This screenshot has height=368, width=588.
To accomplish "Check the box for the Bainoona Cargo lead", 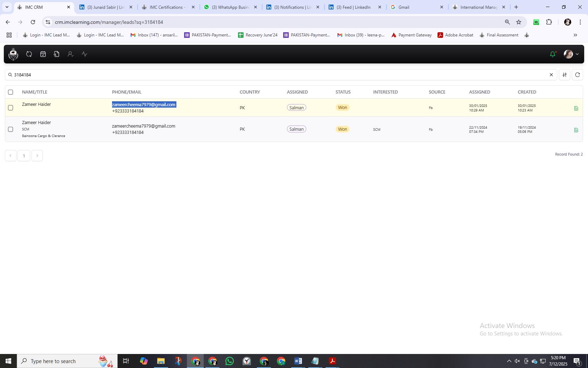I will click(10, 129).
